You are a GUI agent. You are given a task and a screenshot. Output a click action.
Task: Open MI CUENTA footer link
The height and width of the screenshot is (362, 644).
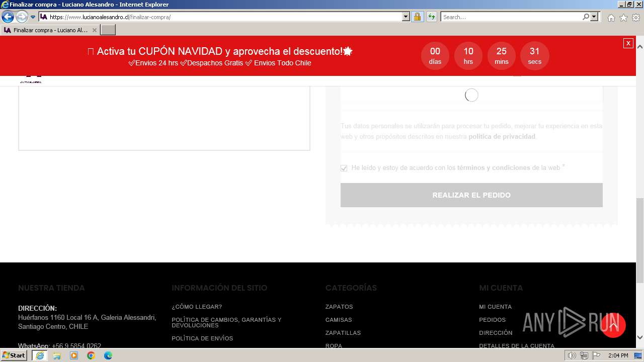click(x=495, y=307)
